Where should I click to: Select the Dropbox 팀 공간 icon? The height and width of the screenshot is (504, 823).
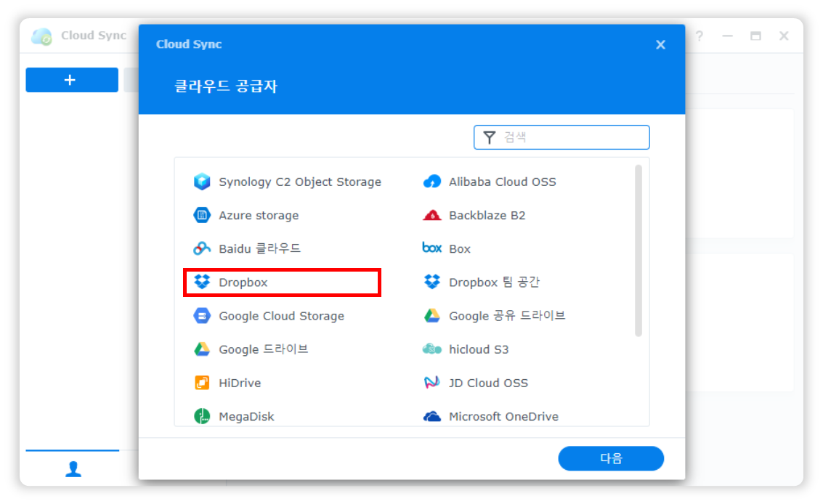432,282
